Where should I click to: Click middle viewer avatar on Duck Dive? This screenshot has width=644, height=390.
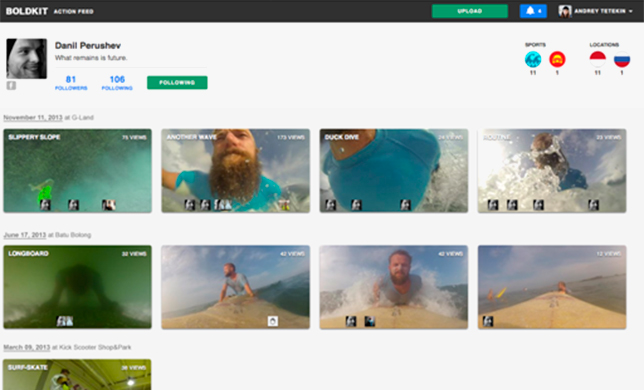(356, 204)
